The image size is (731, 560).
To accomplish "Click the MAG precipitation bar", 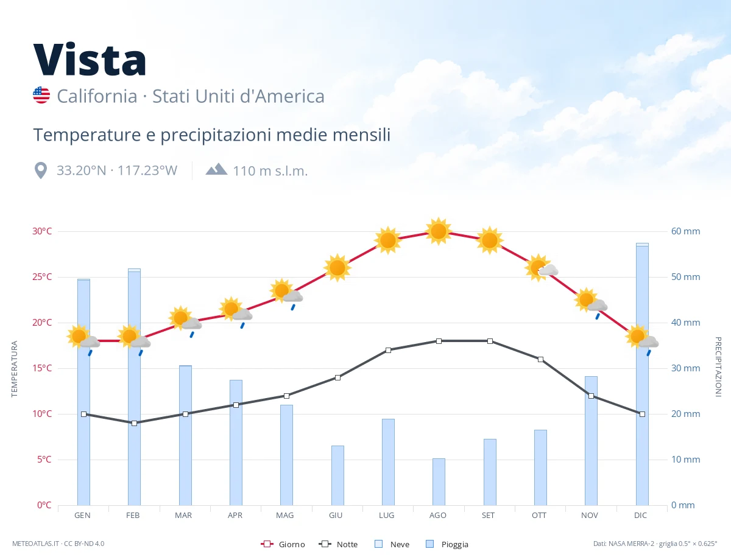I will click(x=286, y=455).
